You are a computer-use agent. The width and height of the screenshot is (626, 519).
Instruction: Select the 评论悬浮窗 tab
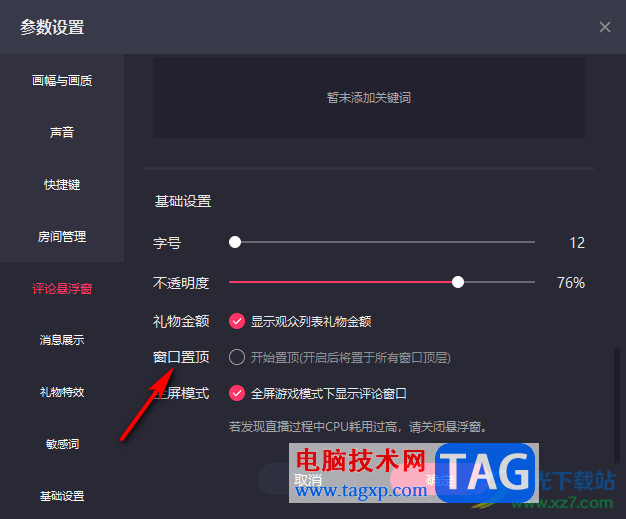[62, 288]
